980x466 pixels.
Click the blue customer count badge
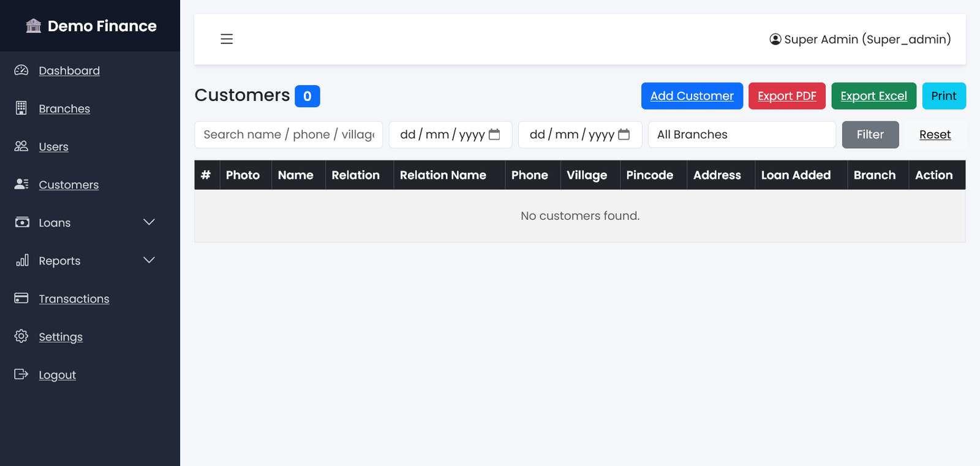point(307,96)
